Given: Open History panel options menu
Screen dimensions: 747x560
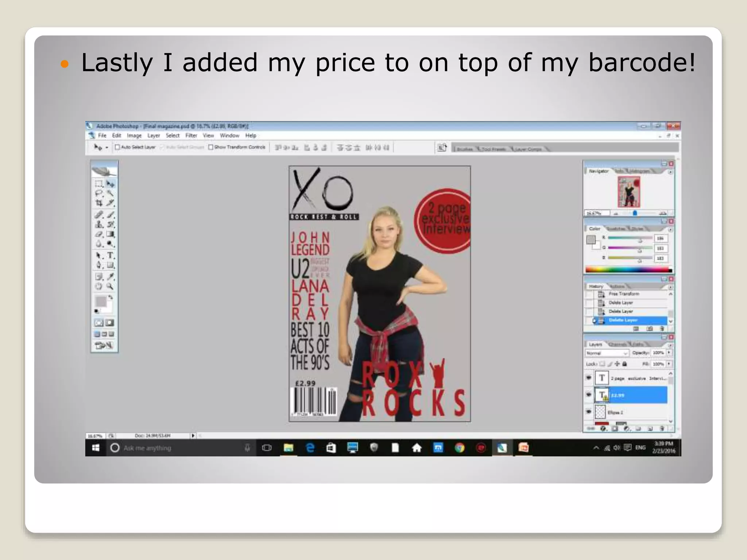Looking at the screenshot, I should point(670,287).
